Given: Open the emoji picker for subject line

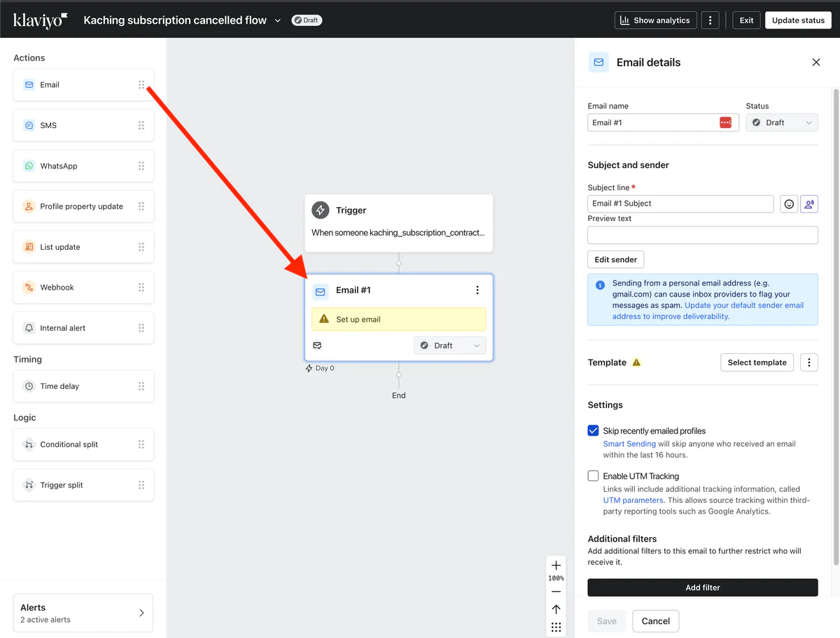Looking at the screenshot, I should (x=789, y=204).
